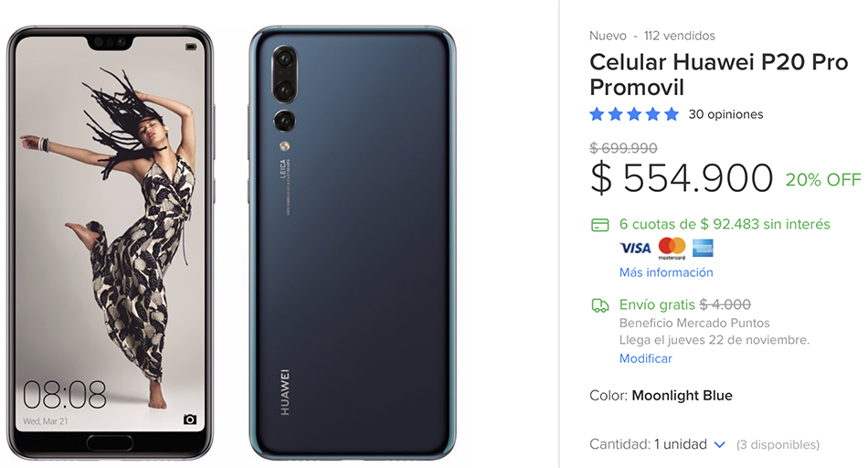Click the Celular Huawei P20 Pro title

(x=718, y=74)
